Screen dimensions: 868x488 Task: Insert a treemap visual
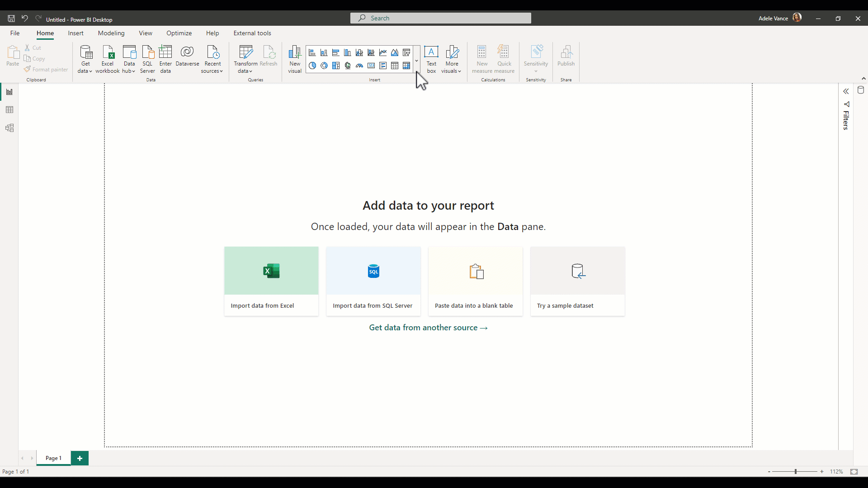(x=335, y=66)
